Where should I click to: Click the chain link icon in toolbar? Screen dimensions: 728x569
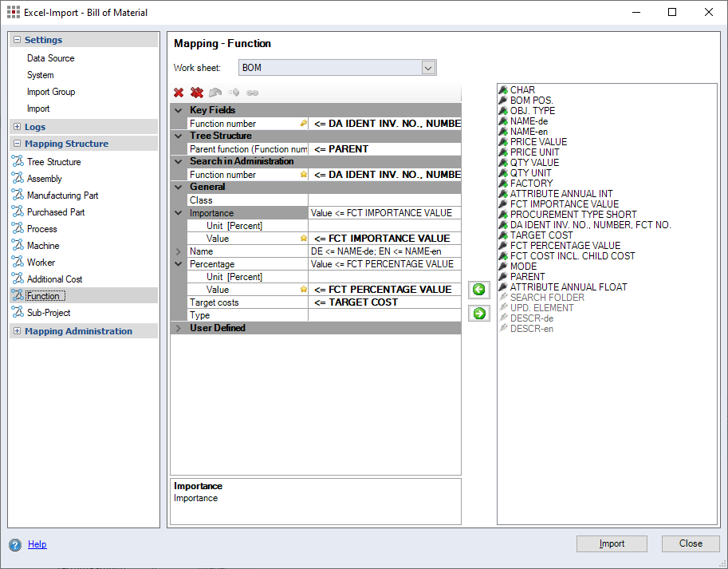252,93
